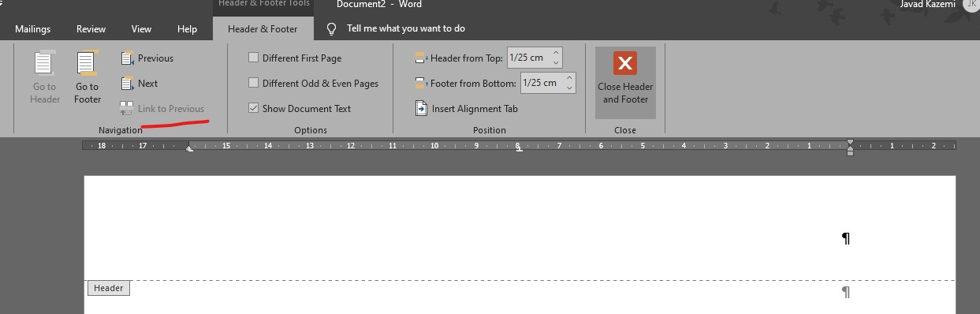Jump to Previous header section

click(x=147, y=58)
